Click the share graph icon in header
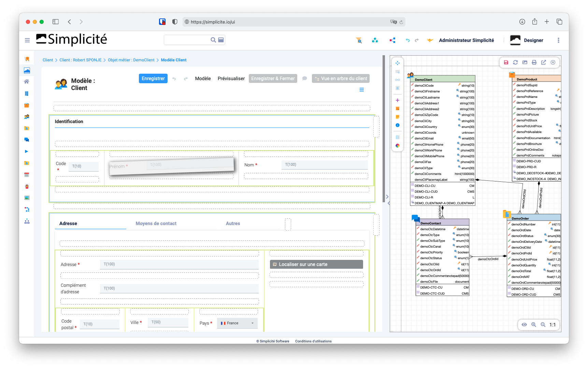Screen dimensions: 588x369 [x=392, y=40]
